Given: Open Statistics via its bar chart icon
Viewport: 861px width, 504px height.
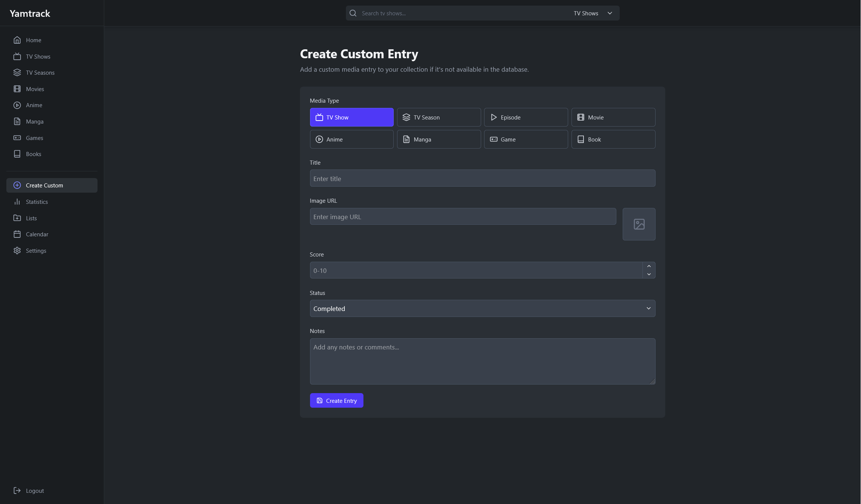Looking at the screenshot, I should (x=17, y=202).
